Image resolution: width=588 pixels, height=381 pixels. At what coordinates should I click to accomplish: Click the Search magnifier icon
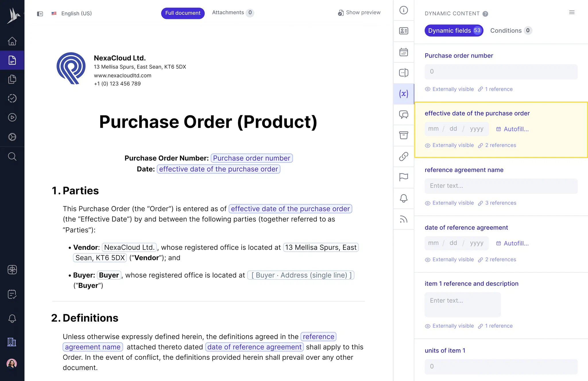point(12,156)
